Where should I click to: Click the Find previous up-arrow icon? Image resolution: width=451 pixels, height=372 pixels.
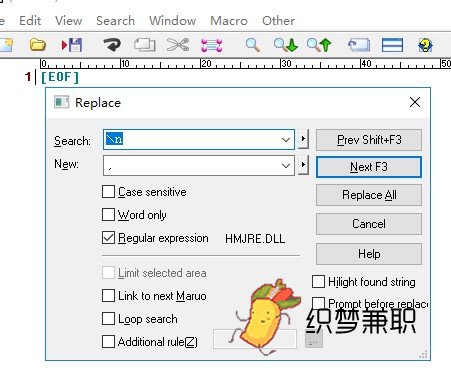[319, 45]
